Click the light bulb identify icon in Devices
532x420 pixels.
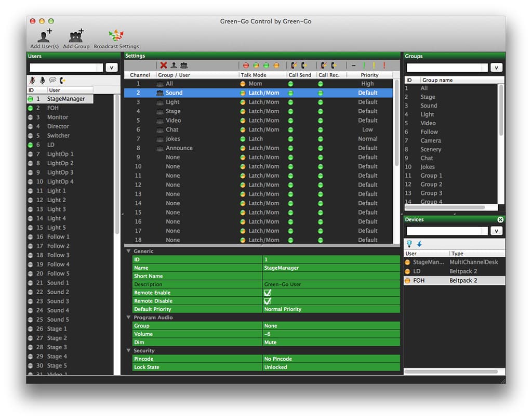coord(409,243)
